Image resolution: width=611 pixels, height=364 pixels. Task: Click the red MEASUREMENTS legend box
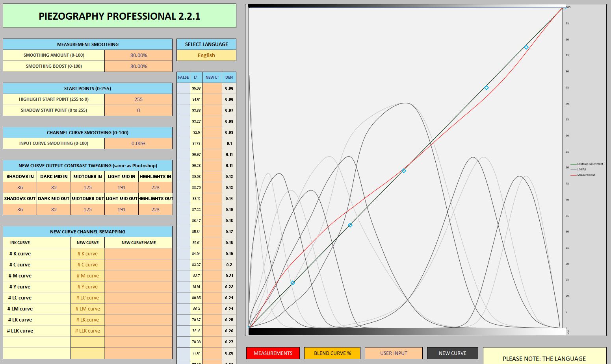[273, 353]
